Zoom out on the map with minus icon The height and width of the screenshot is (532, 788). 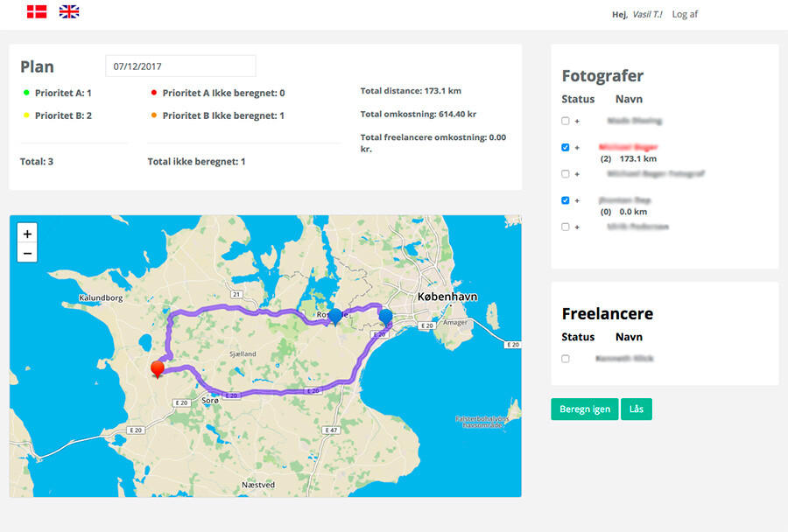tap(27, 254)
